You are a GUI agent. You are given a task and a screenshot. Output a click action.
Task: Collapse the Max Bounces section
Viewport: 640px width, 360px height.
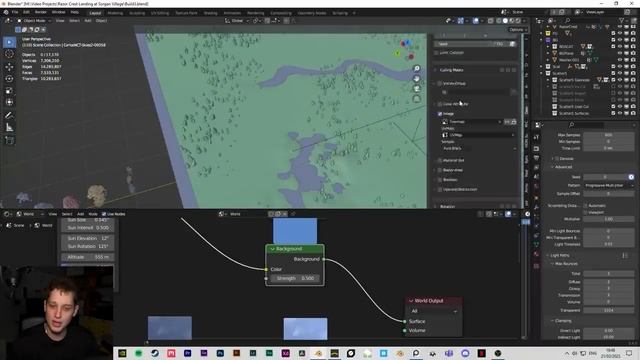565,264
